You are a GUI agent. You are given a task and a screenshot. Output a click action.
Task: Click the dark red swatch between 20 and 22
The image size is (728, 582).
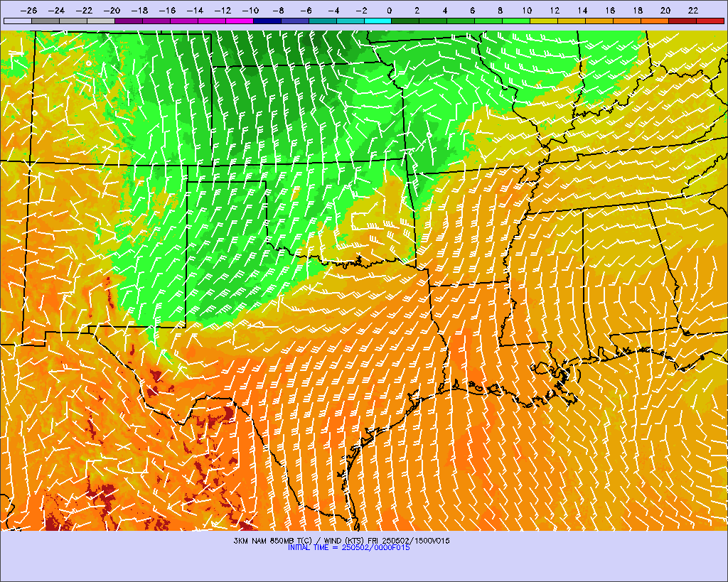tap(683, 21)
